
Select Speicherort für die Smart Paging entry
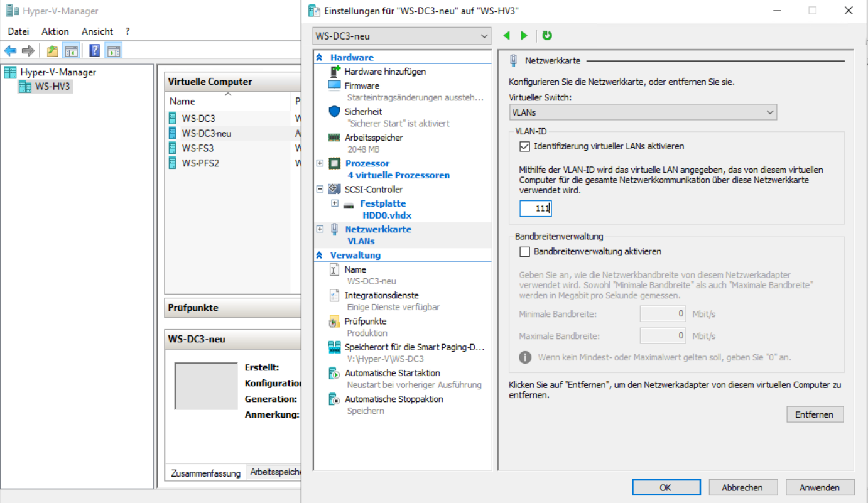(415, 347)
